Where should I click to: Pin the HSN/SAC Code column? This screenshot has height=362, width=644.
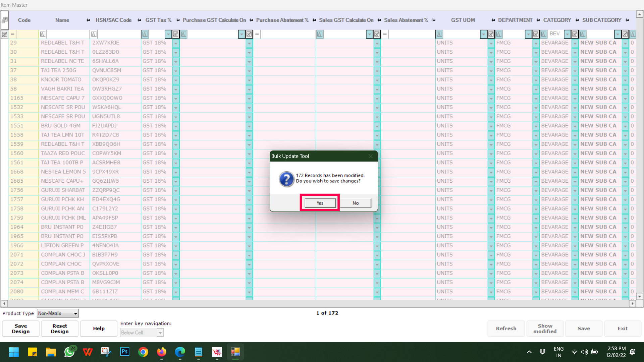pos(139,20)
